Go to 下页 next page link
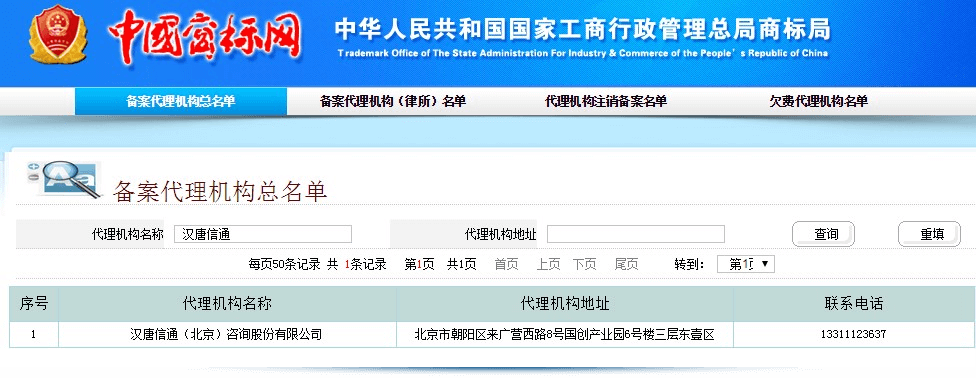This screenshot has width=976, height=378. (x=584, y=264)
